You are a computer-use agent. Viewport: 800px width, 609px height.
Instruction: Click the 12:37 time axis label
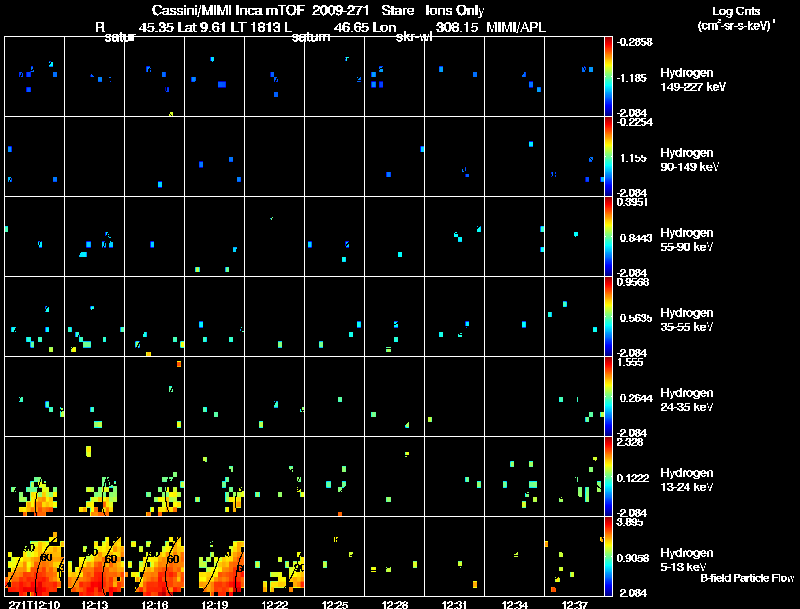click(x=574, y=604)
